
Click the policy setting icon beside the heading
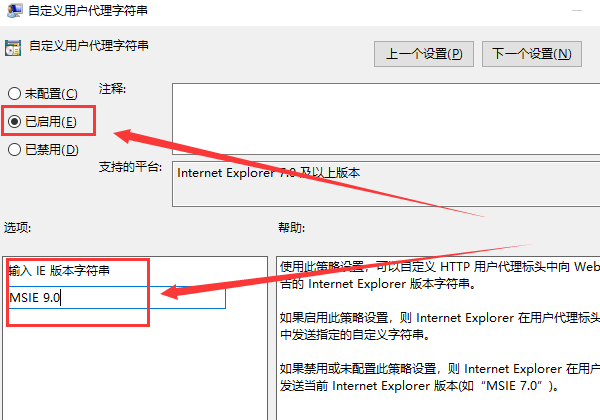point(13,47)
